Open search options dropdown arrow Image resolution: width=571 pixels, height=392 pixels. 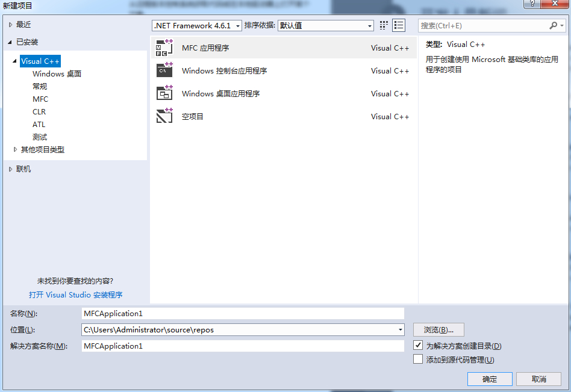pyautogui.click(x=562, y=25)
